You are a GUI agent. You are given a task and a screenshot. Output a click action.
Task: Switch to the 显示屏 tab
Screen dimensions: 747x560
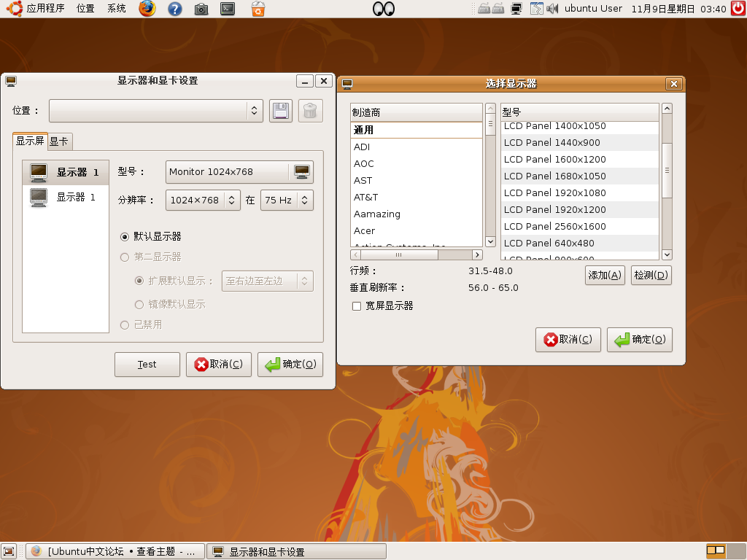30,141
